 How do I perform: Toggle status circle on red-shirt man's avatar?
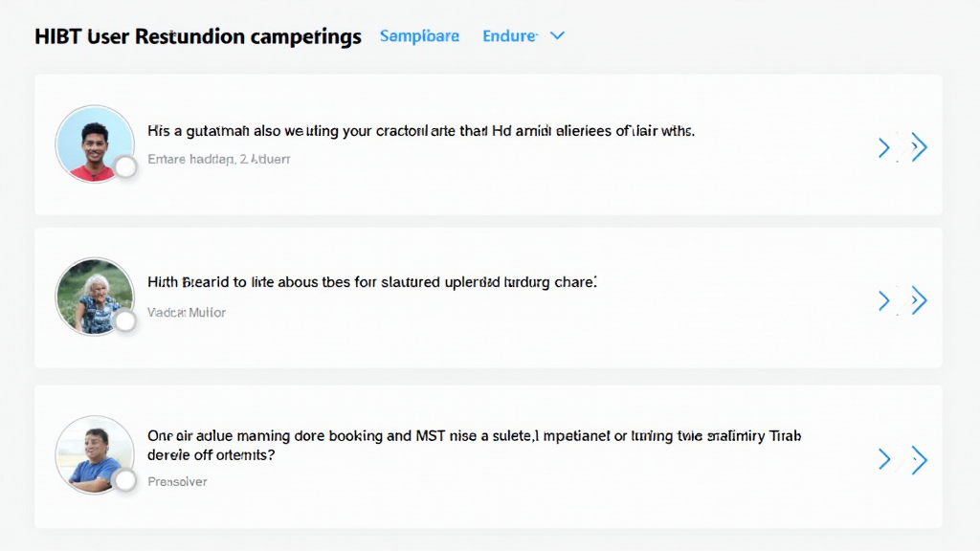click(125, 168)
